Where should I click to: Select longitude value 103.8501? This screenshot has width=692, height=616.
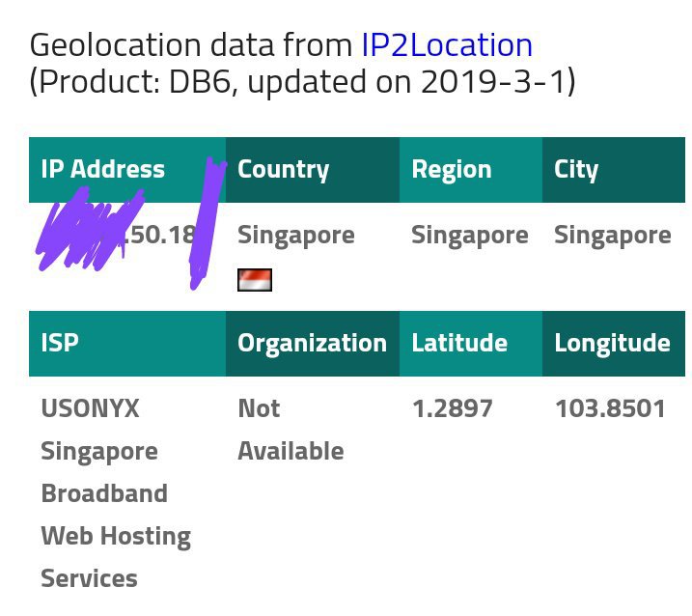[x=610, y=409]
